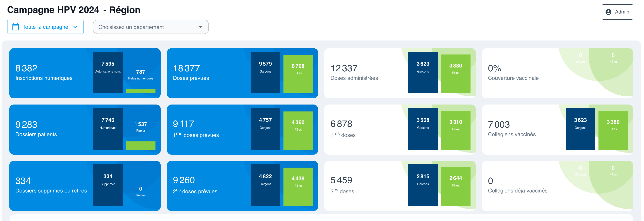Open the 5 459 2es doses card
The height and width of the screenshot is (221, 644).
(400, 186)
